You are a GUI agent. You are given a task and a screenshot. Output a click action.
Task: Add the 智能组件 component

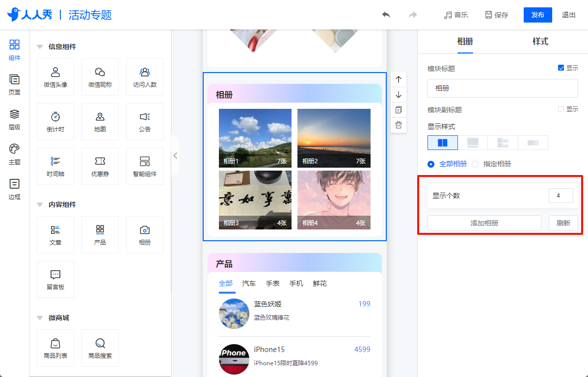pos(145,166)
